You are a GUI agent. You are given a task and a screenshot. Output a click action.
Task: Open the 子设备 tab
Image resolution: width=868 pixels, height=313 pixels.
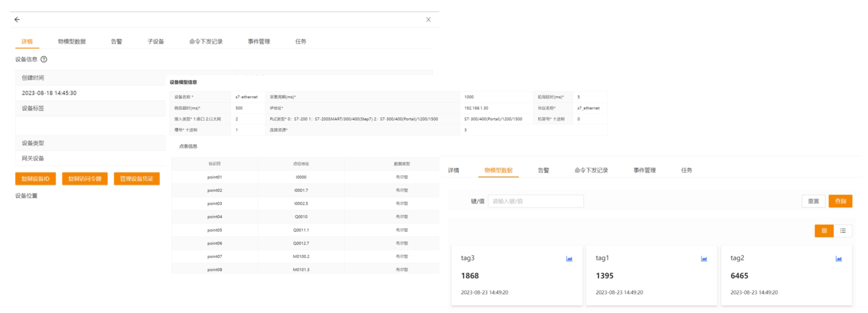point(155,42)
